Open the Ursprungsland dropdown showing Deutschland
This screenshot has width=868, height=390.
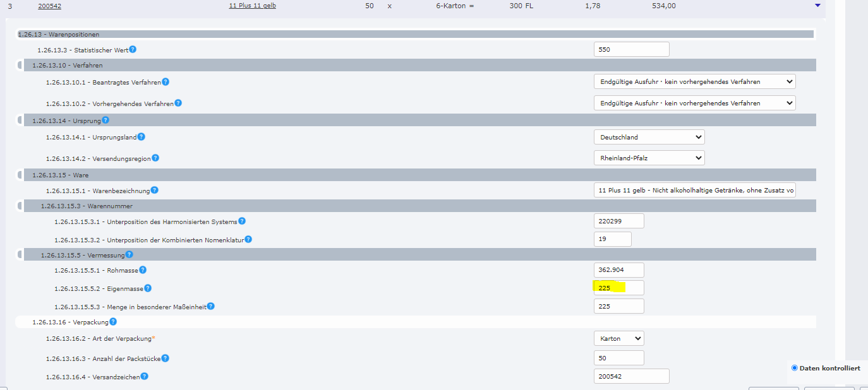(649, 137)
